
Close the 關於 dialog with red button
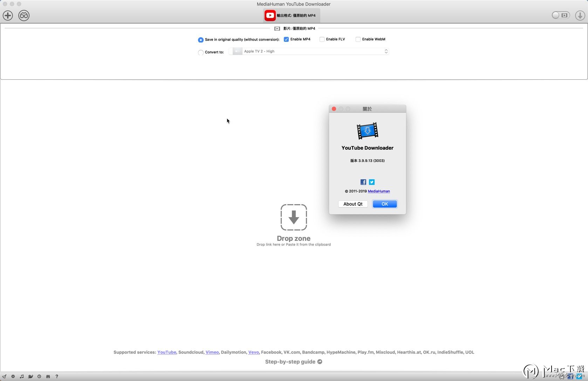[x=334, y=109]
